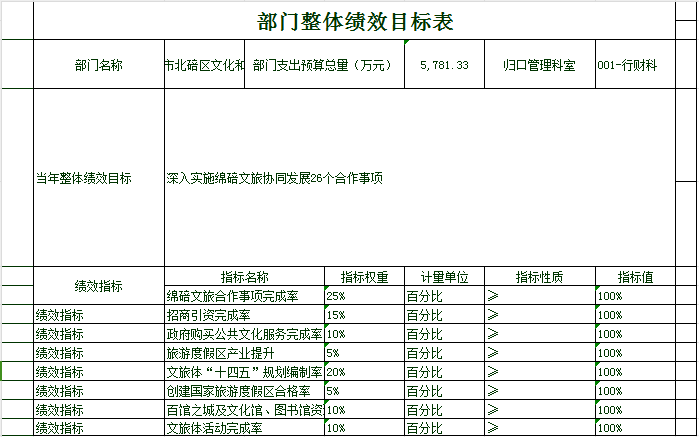Select the 招商引资完成率 cell
The image size is (699, 437).
245,314
